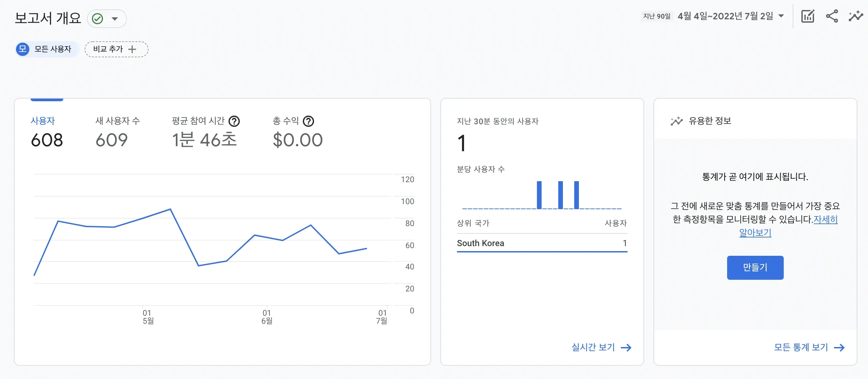Open help tooltip next to 평균 참여 시간
The height and width of the screenshot is (379, 868).
coord(235,121)
